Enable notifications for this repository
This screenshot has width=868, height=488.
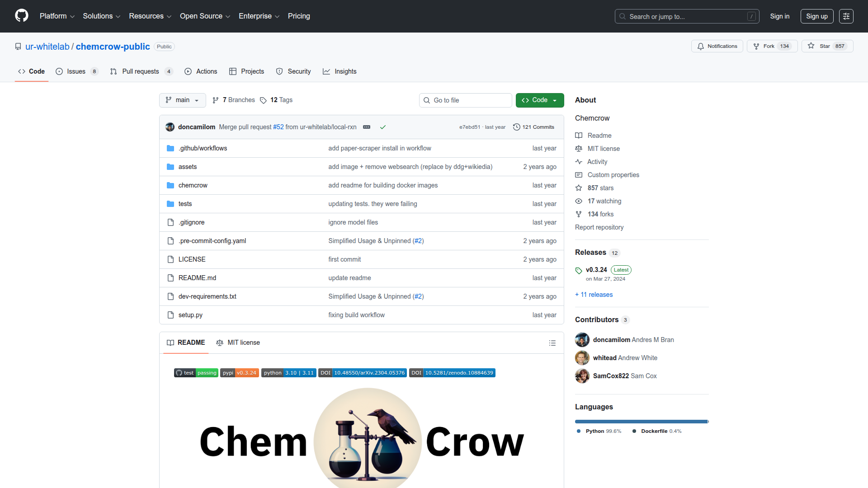coord(717,46)
